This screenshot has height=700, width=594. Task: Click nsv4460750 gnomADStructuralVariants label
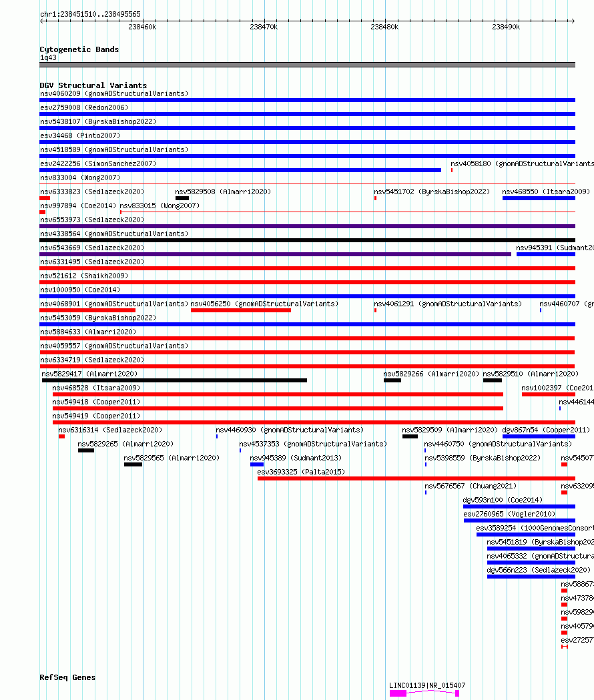(x=498, y=444)
